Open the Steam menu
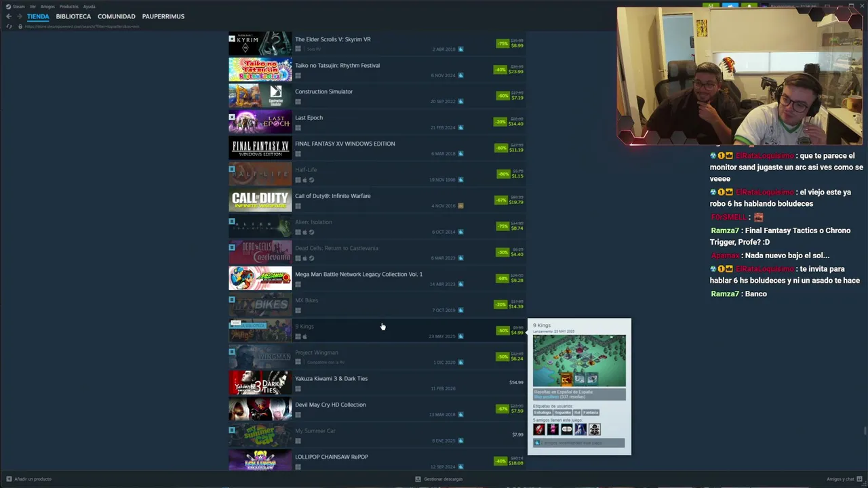Viewport: 868px width, 488px height. [19, 6]
